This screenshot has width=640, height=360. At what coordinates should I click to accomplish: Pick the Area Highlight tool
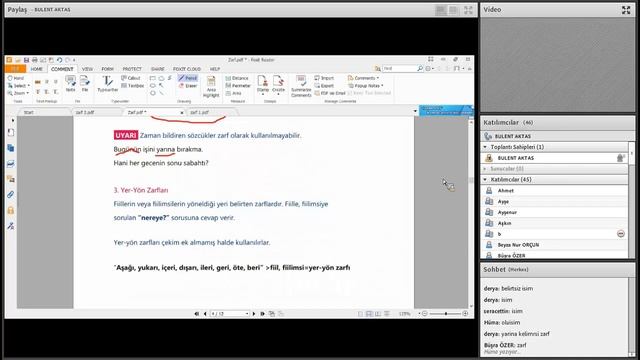coord(211,87)
